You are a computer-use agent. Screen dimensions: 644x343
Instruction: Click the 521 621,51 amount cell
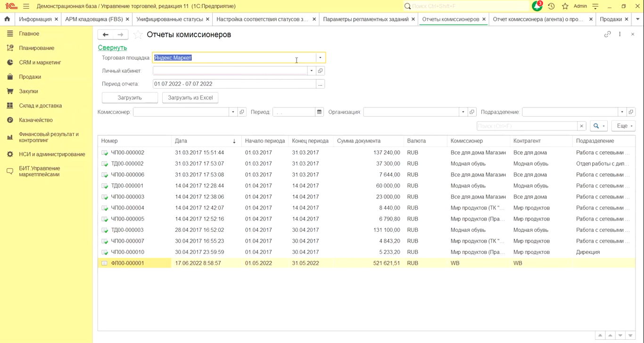coord(368,263)
